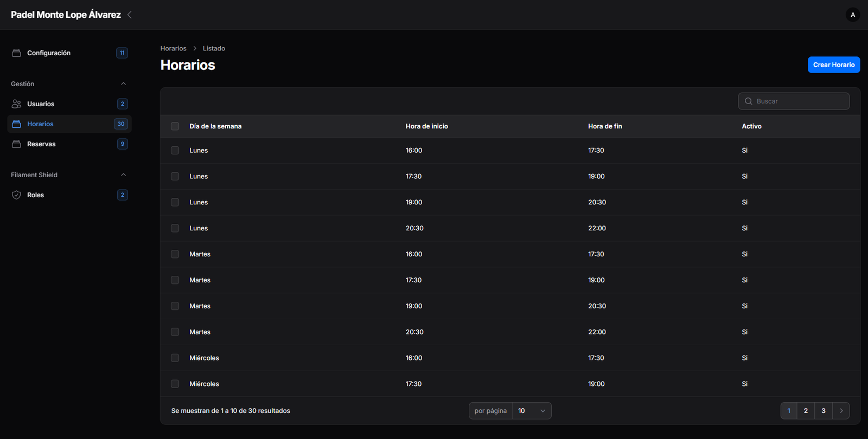Toggle the select-all header checkbox
This screenshot has width=868, height=439.
(175, 126)
